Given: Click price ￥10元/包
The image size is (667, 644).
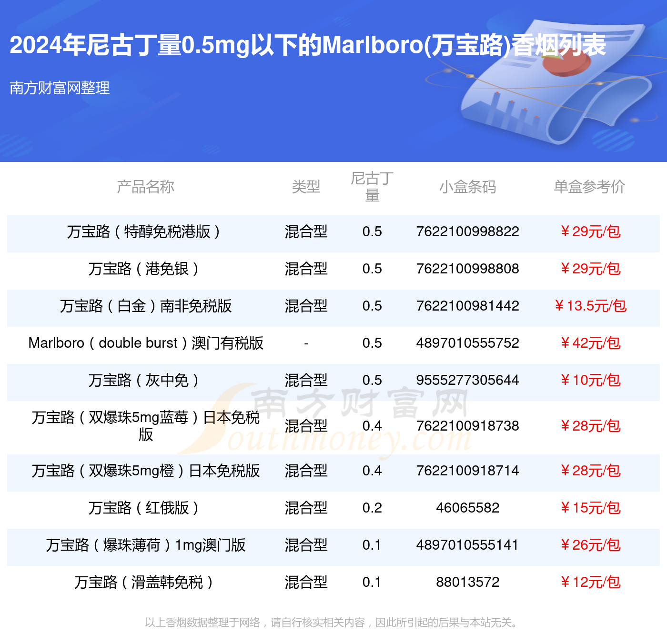Looking at the screenshot, I should click(x=590, y=381).
